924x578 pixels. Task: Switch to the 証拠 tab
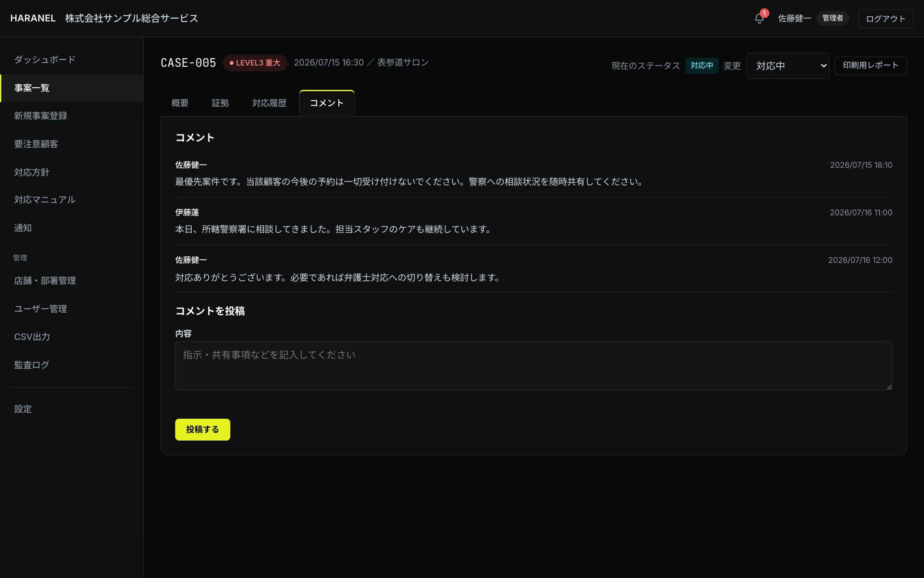point(220,103)
